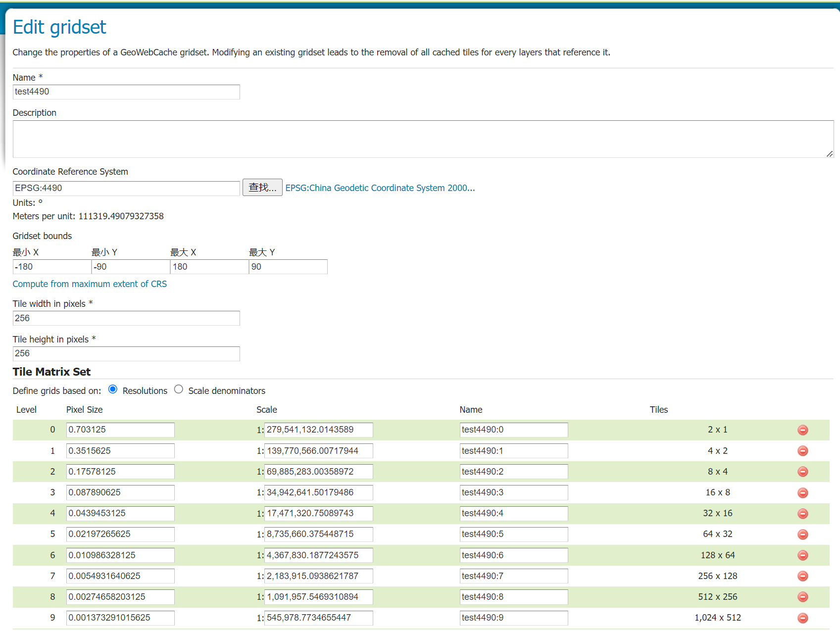Remove grid level 6 with red icon
Image resolution: width=840 pixels, height=631 pixels.
803,555
